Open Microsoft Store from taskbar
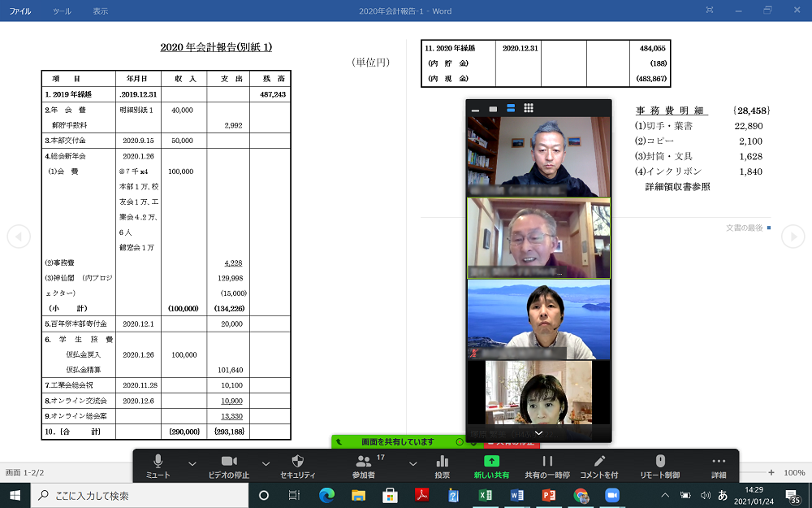Screen dimensions: 812x508 (390, 496)
